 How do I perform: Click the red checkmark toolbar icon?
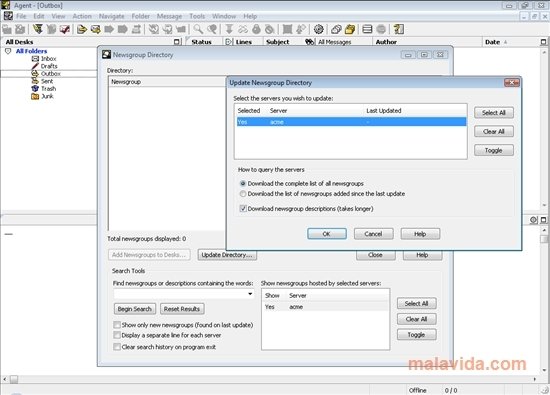coord(65,29)
